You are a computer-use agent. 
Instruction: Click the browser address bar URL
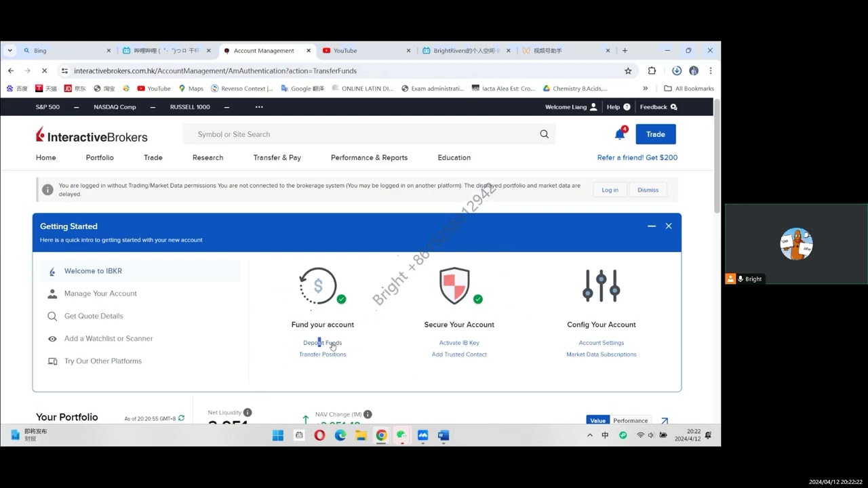215,70
